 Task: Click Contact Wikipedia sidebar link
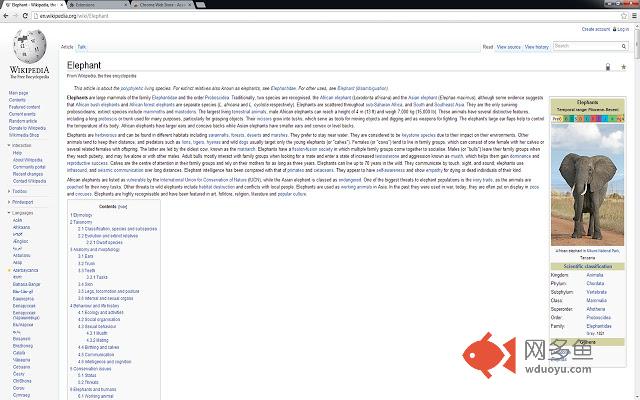pyautogui.click(x=29, y=181)
